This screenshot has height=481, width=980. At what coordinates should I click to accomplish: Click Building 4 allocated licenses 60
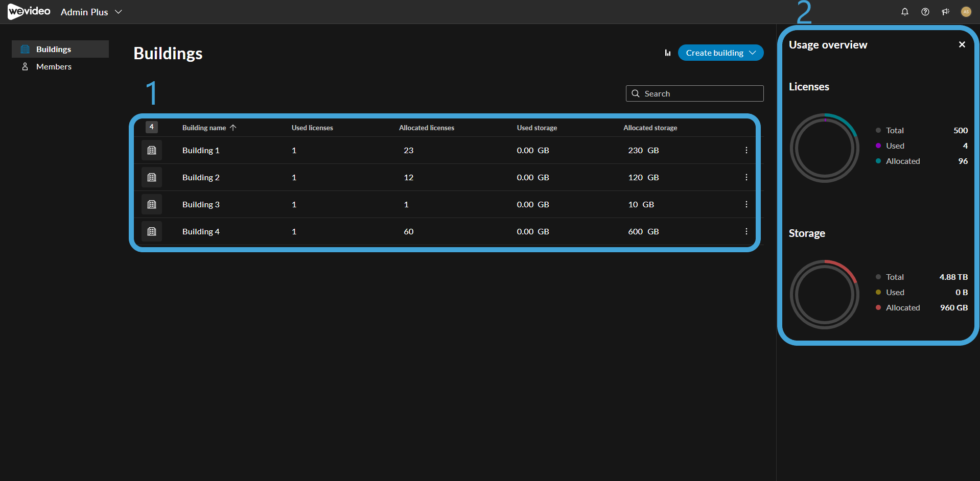409,231
